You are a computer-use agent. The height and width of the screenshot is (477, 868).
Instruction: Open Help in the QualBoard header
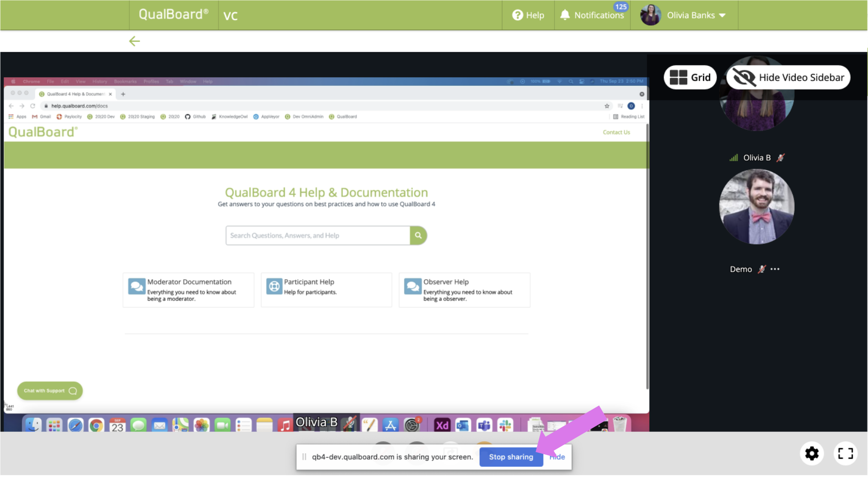[x=528, y=15]
